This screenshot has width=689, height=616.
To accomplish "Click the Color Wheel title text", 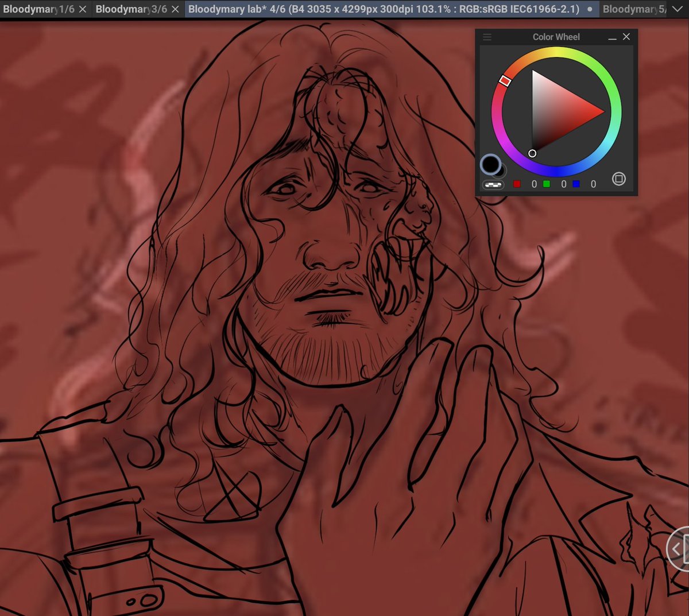I will coord(556,37).
